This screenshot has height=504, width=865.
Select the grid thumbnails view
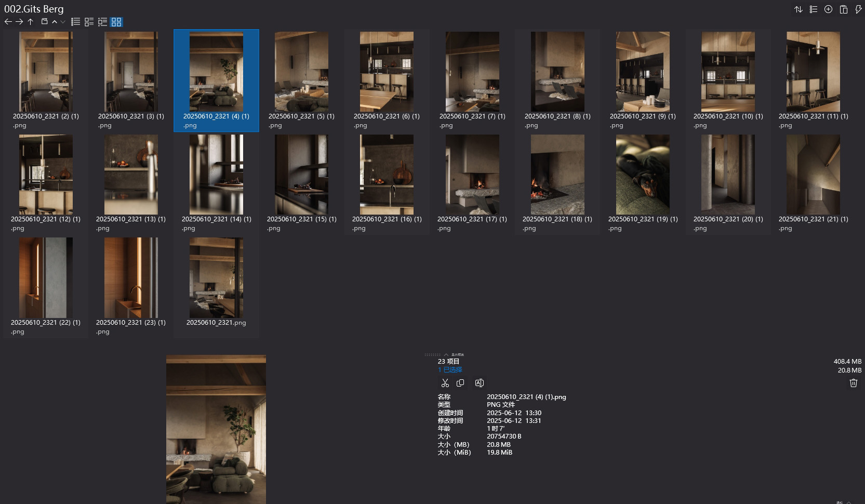coord(116,22)
